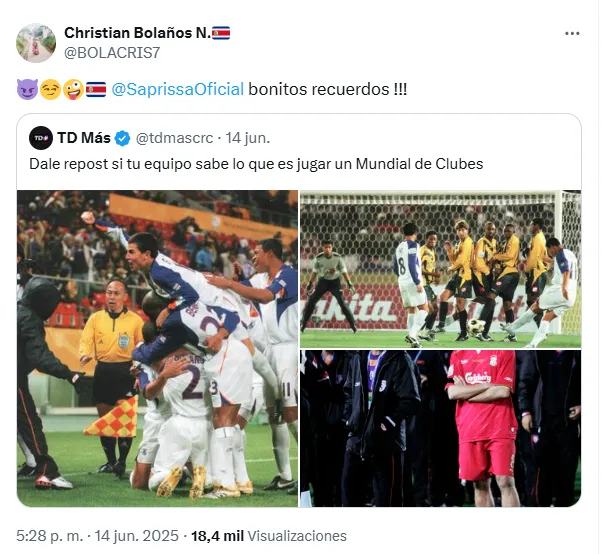The image size is (615, 554).
Task: Open the free kick wall photo
Action: 440,268
